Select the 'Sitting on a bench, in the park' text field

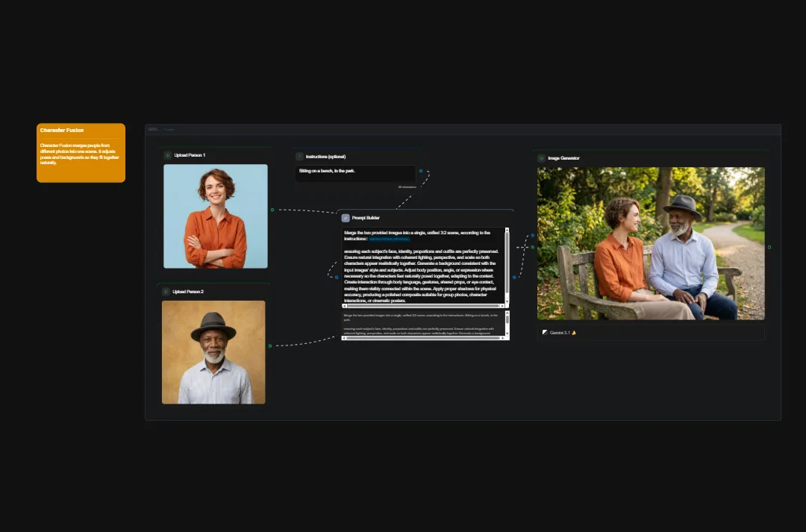click(355, 172)
